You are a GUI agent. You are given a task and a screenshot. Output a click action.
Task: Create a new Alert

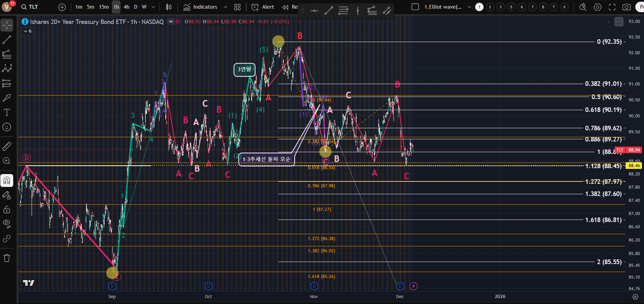point(263,7)
